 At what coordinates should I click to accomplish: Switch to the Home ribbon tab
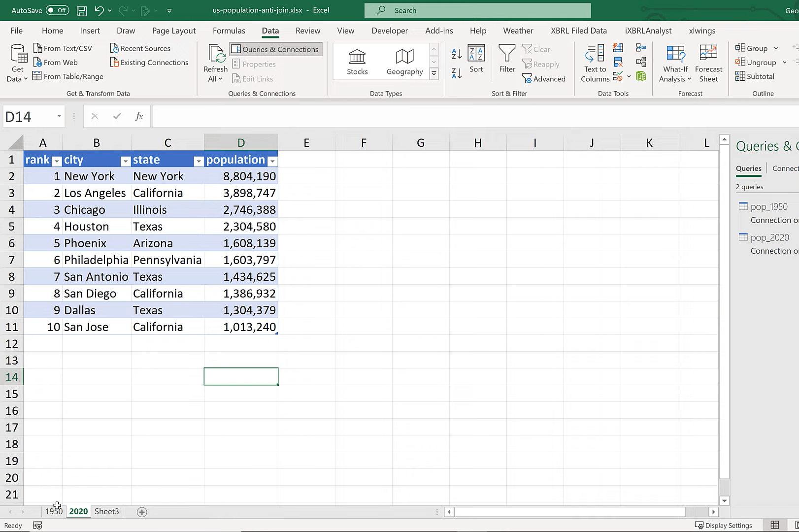click(52, 31)
